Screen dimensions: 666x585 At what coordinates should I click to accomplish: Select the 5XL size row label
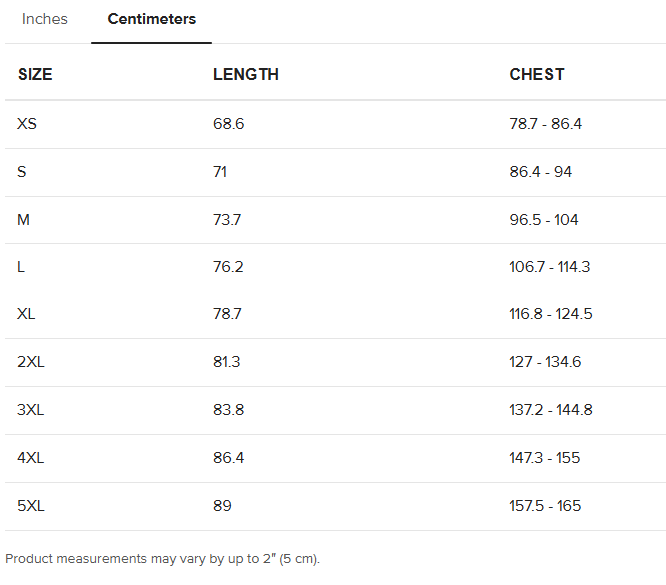pyautogui.click(x=31, y=506)
